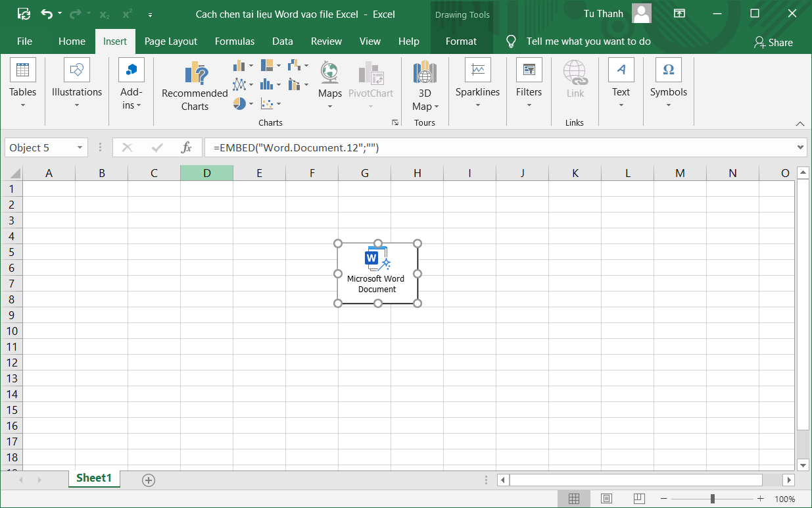Image resolution: width=812 pixels, height=508 pixels.
Task: Open the Formulas tab
Action: coord(235,41)
